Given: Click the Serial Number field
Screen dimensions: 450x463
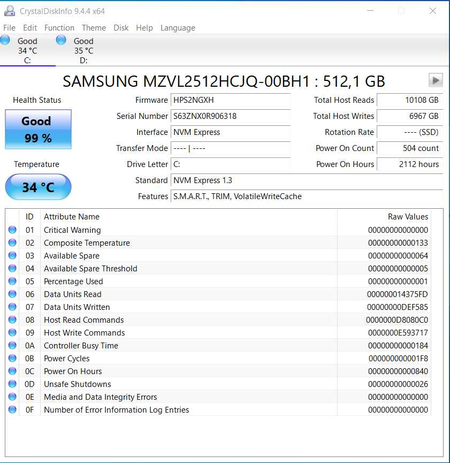Looking at the screenshot, I should point(230,116).
